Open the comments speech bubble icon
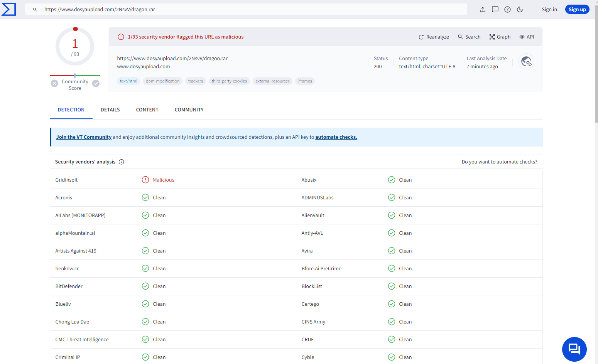 (x=495, y=10)
